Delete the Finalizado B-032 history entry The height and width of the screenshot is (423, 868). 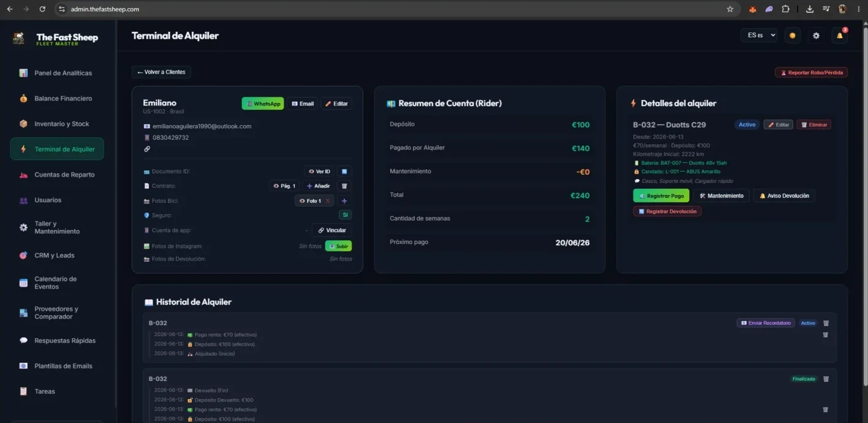(826, 379)
